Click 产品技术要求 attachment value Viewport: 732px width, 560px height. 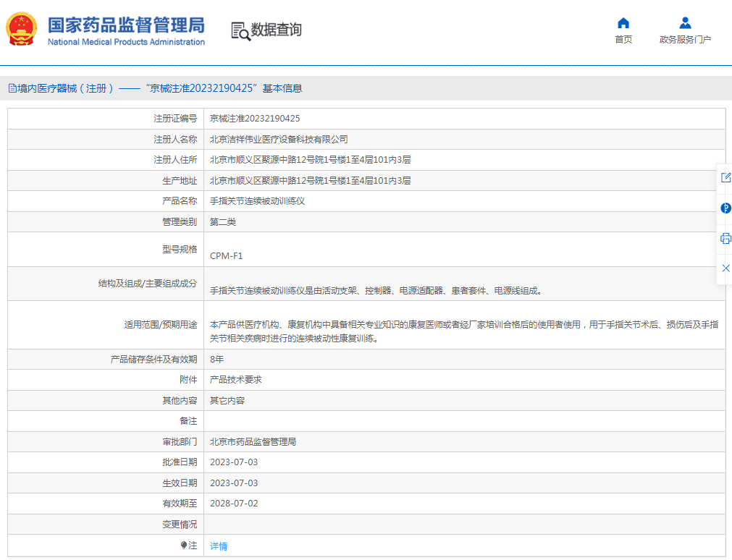point(236,380)
